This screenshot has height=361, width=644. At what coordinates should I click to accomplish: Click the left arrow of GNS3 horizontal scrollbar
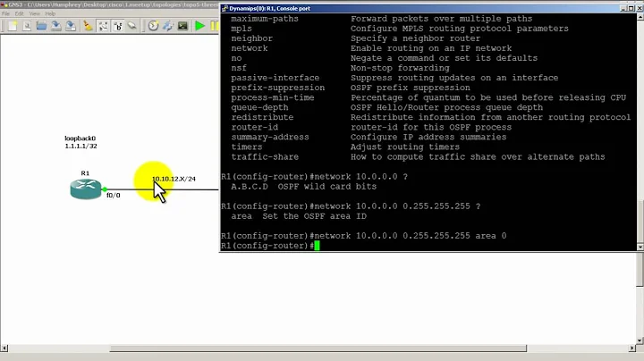point(4,348)
